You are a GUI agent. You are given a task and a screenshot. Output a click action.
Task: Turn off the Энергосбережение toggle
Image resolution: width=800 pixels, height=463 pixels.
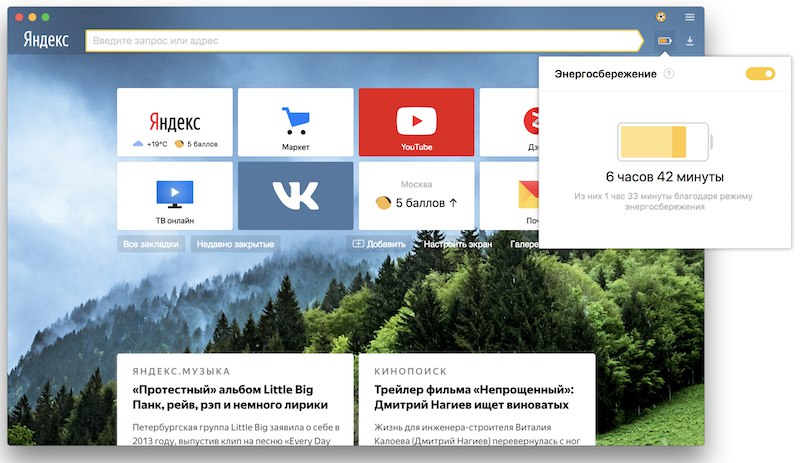tap(760, 74)
